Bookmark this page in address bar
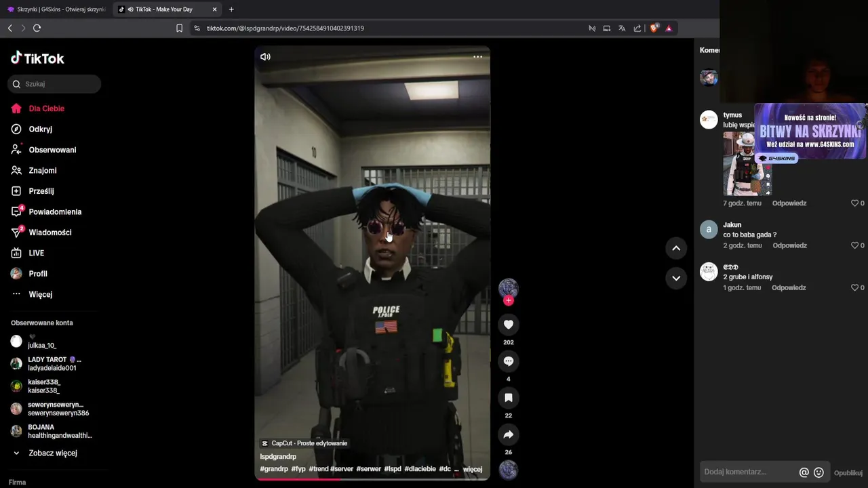 (x=179, y=28)
